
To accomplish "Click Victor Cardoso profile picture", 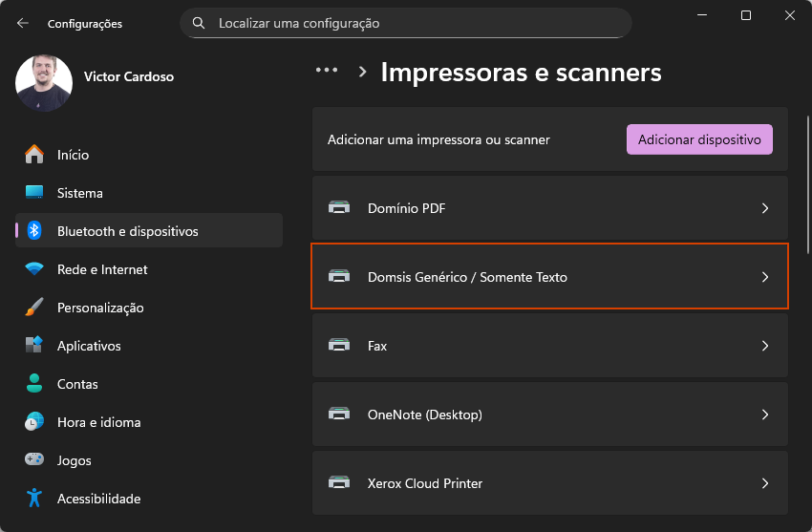I will click(x=44, y=83).
